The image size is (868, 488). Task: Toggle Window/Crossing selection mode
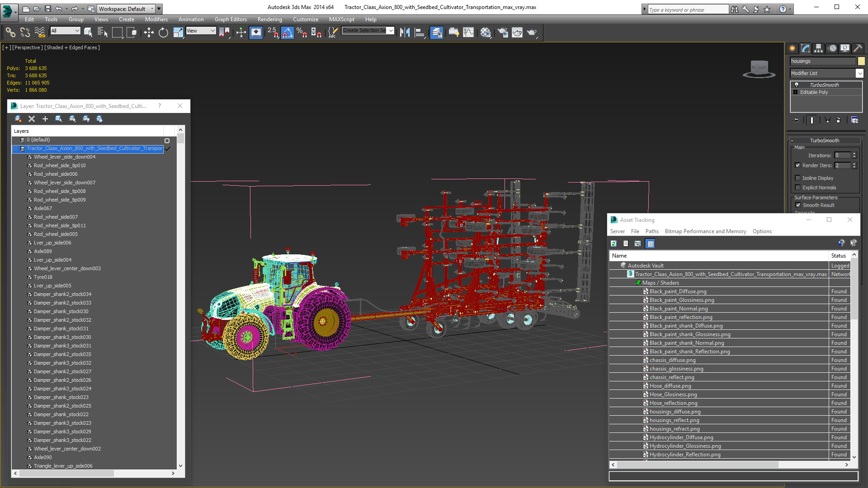[x=132, y=32]
